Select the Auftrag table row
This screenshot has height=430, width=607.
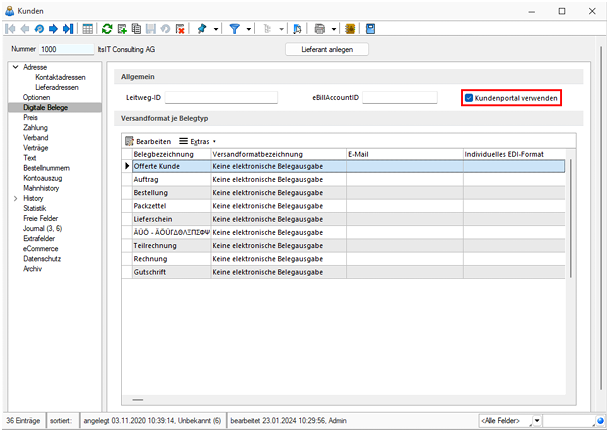click(343, 180)
